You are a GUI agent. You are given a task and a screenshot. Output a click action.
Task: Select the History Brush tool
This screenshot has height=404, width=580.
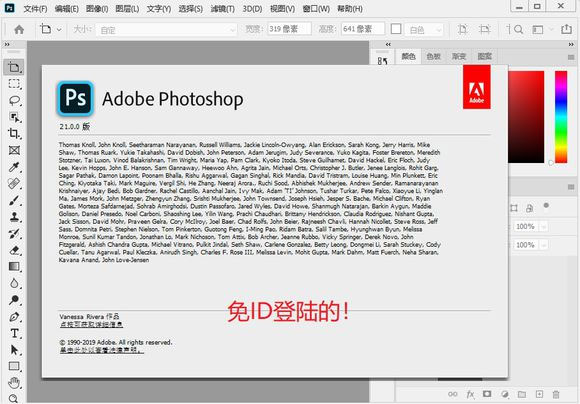pos(14,233)
